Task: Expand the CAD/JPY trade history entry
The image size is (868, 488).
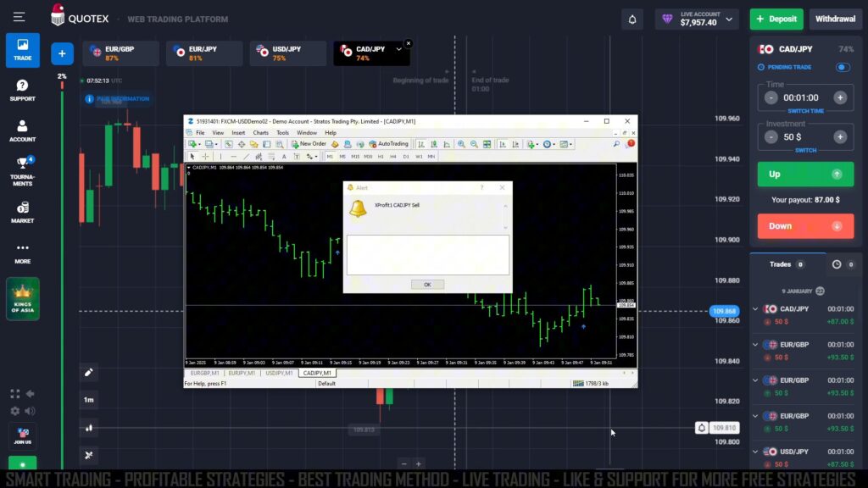Action: (755, 308)
